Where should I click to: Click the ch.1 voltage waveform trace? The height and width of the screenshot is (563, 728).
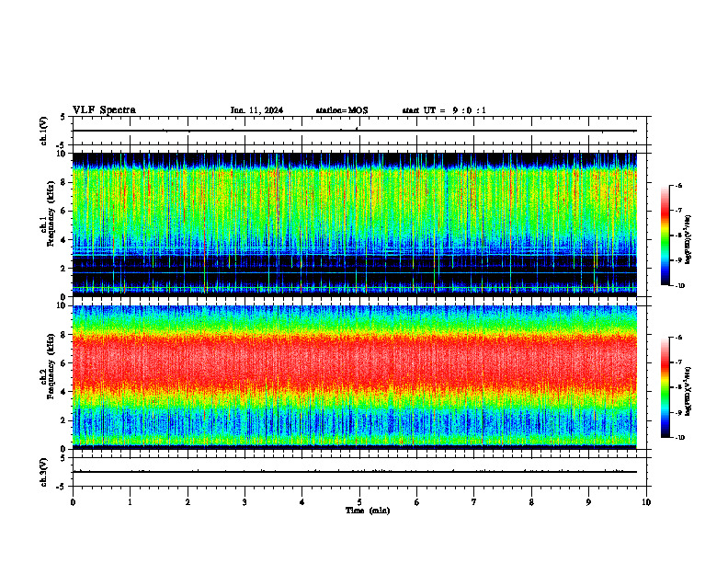(354, 131)
